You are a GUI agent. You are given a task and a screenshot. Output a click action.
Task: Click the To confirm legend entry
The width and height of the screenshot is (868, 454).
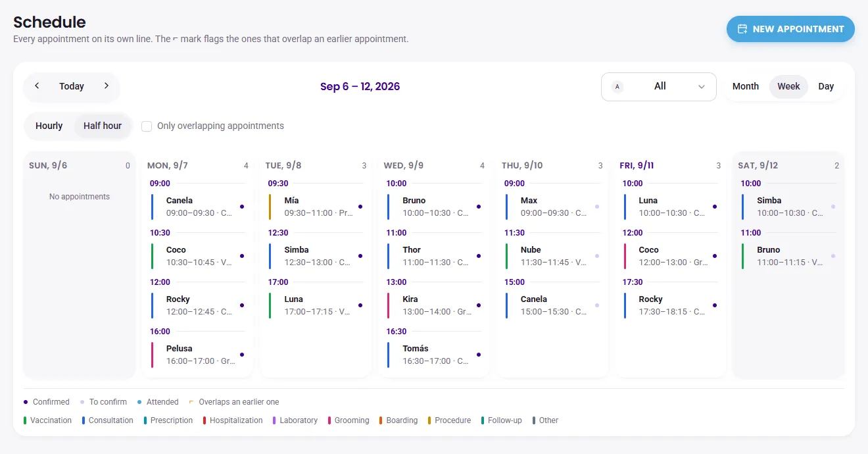103,402
